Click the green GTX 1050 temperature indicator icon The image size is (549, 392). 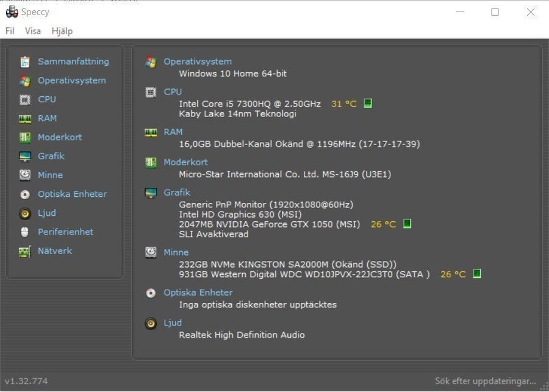407,224
